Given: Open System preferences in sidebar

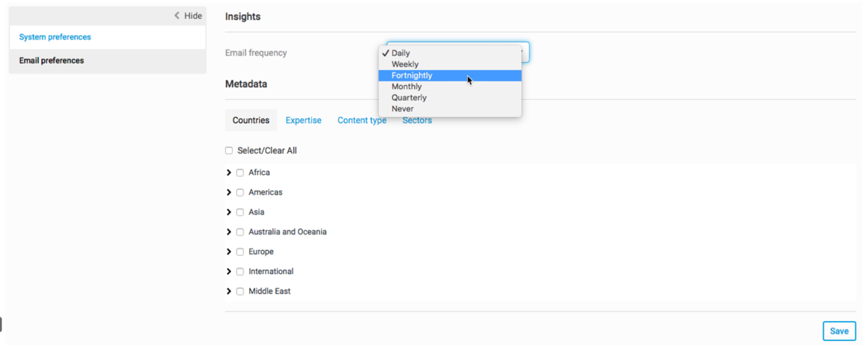Looking at the screenshot, I should click(x=107, y=37).
